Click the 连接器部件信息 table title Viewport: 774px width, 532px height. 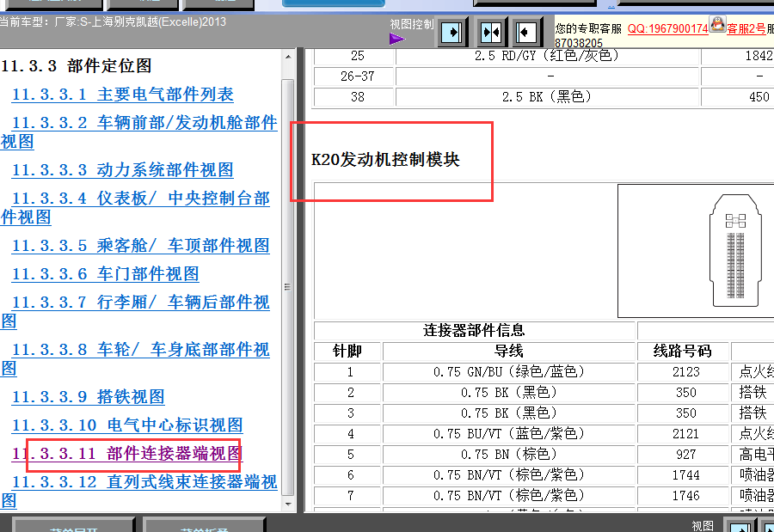coord(474,331)
